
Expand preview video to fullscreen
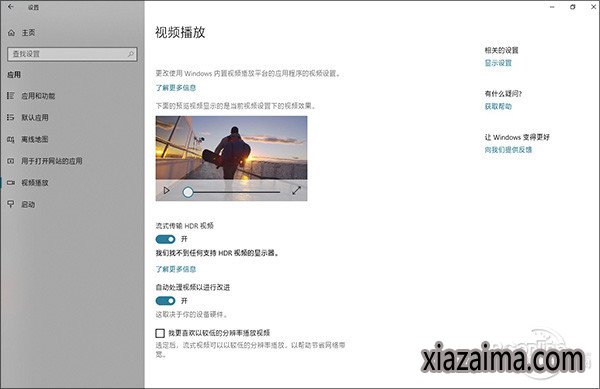coord(296,190)
